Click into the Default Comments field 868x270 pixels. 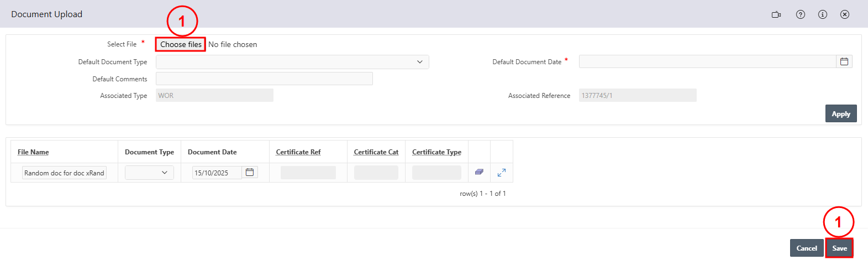[264, 79]
